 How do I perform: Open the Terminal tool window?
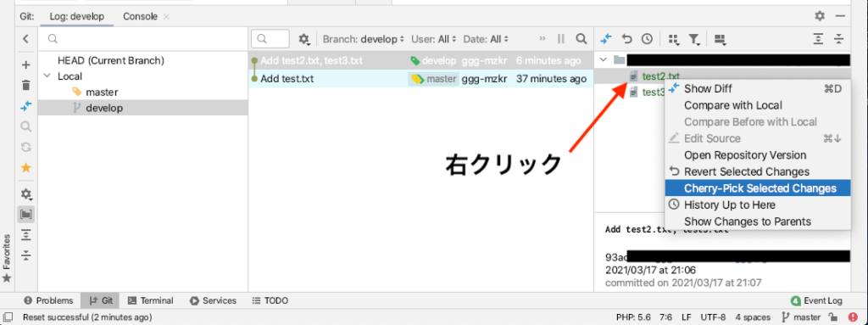(x=150, y=300)
